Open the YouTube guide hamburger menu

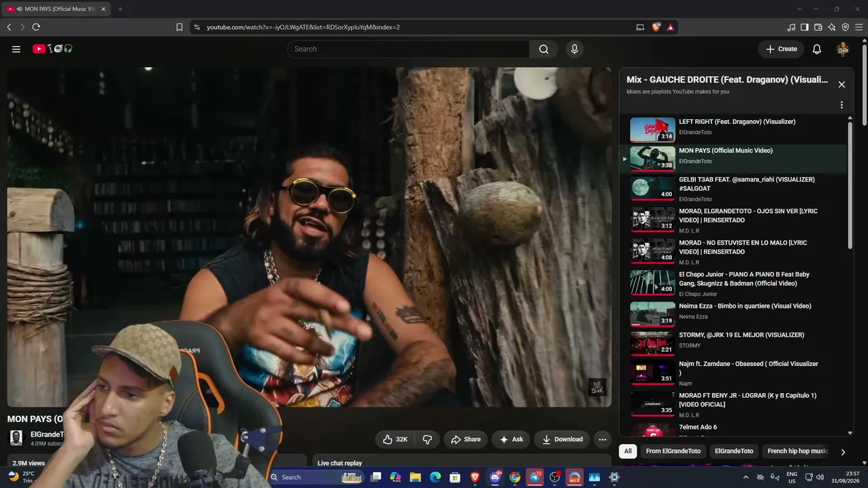(x=16, y=49)
